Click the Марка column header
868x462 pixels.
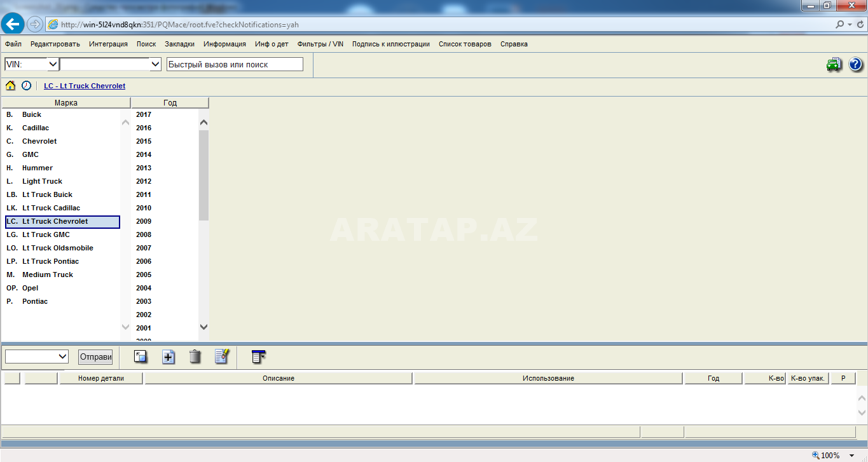pos(66,102)
